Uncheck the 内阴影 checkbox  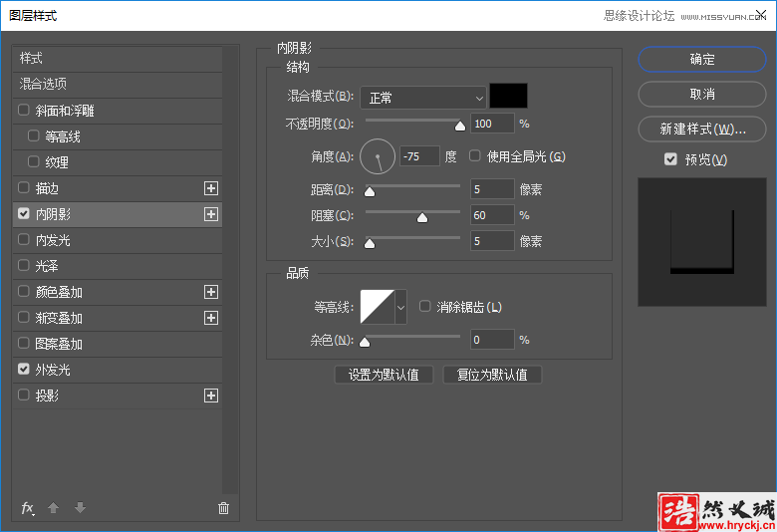tap(23, 213)
